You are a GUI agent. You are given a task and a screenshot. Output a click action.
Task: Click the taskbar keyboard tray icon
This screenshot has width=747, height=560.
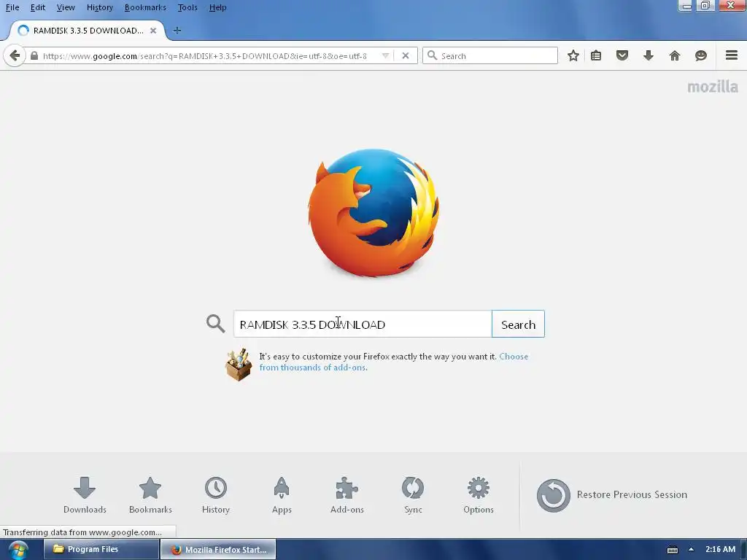672,550
